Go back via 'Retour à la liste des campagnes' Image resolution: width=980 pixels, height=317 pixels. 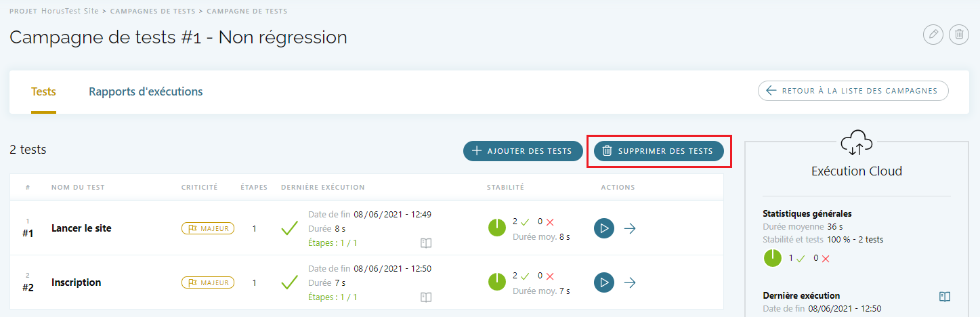tap(853, 91)
